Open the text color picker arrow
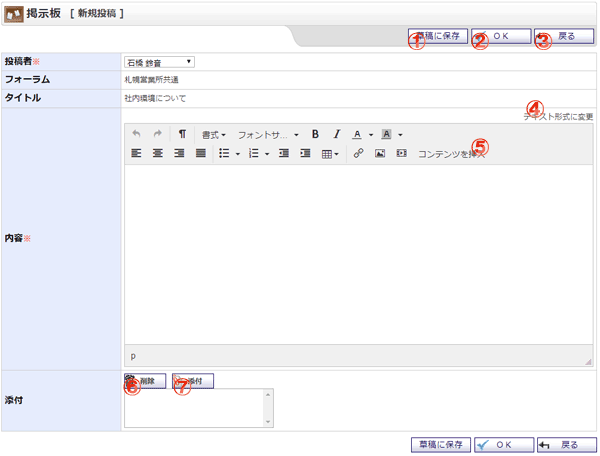Image resolution: width=600 pixels, height=456 pixels. pyautogui.click(x=371, y=134)
